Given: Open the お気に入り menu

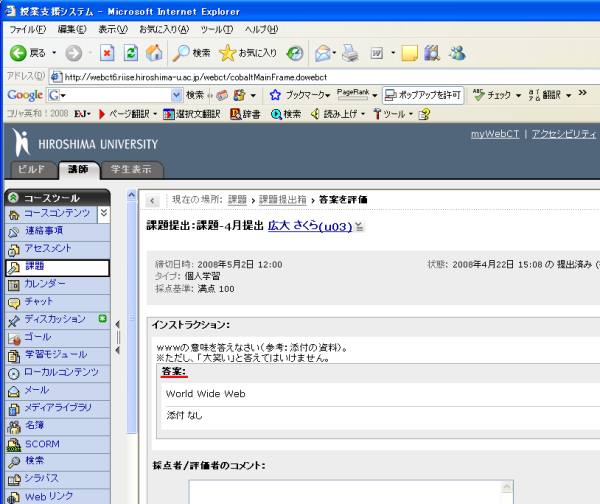Looking at the screenshot, I should point(164,29).
